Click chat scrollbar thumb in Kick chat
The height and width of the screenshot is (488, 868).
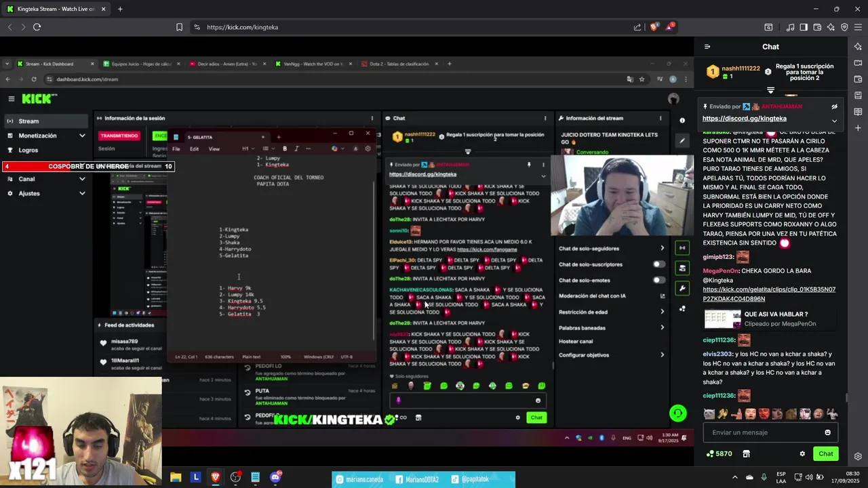846,398
